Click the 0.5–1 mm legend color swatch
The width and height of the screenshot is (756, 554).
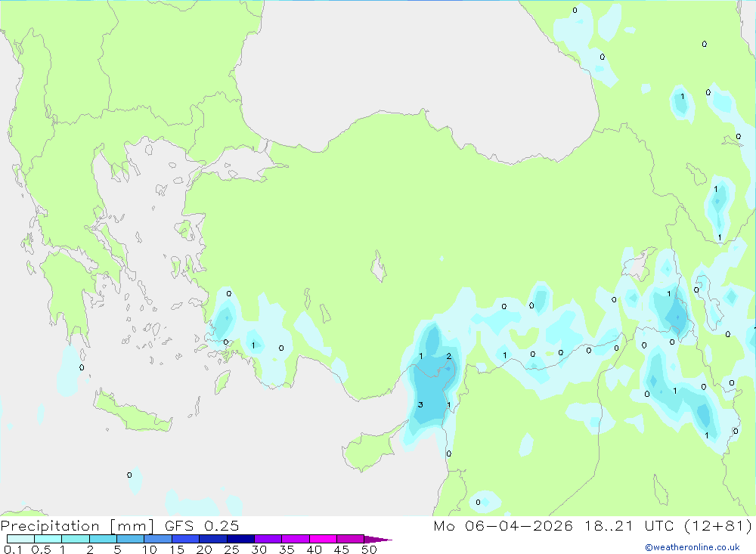click(48, 539)
